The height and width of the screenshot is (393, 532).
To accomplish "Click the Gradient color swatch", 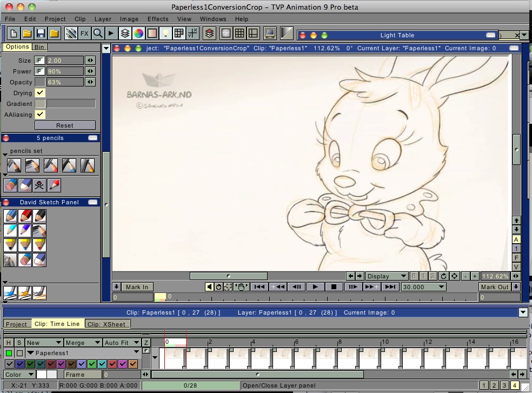I will click(x=39, y=104).
